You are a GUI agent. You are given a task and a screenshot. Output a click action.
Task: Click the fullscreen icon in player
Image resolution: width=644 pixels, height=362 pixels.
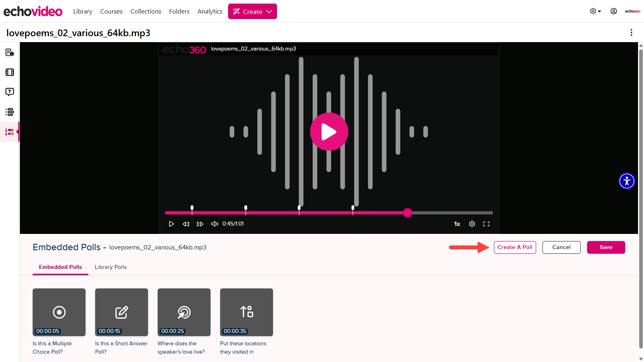click(x=486, y=224)
